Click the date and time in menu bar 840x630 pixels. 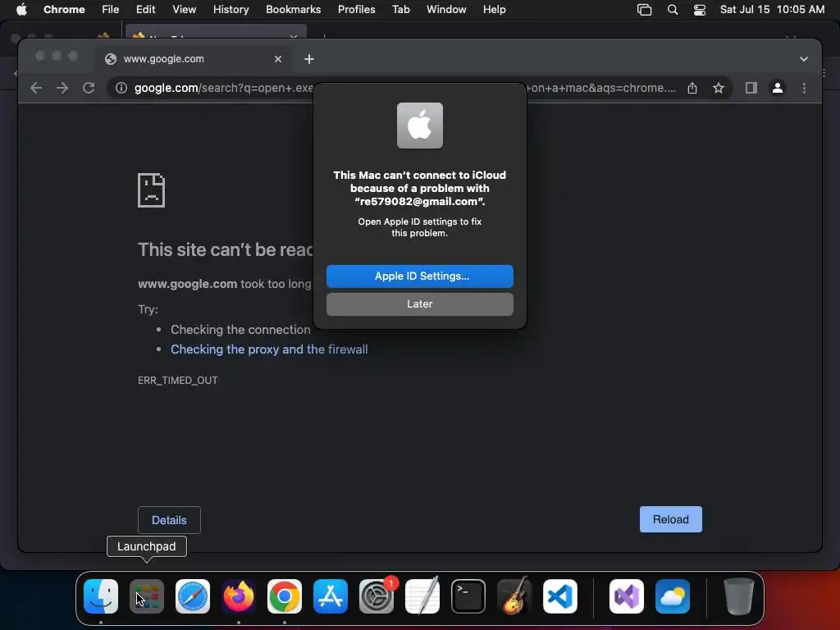tap(772, 10)
